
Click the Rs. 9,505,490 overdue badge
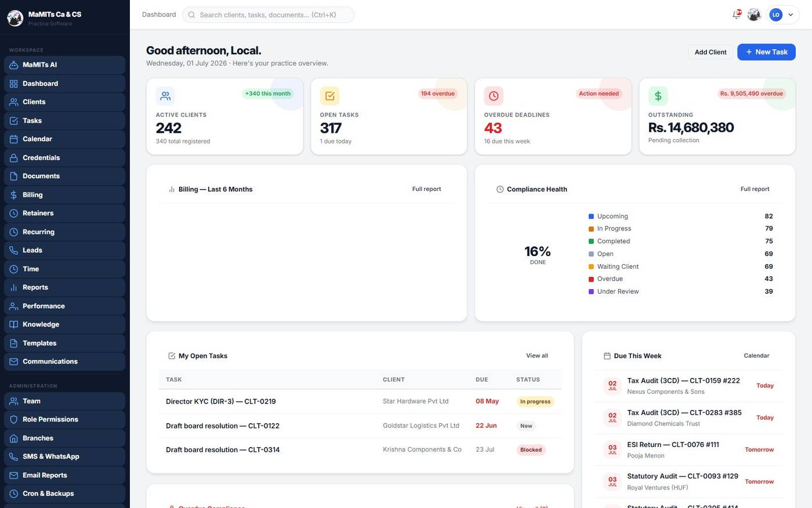752,93
